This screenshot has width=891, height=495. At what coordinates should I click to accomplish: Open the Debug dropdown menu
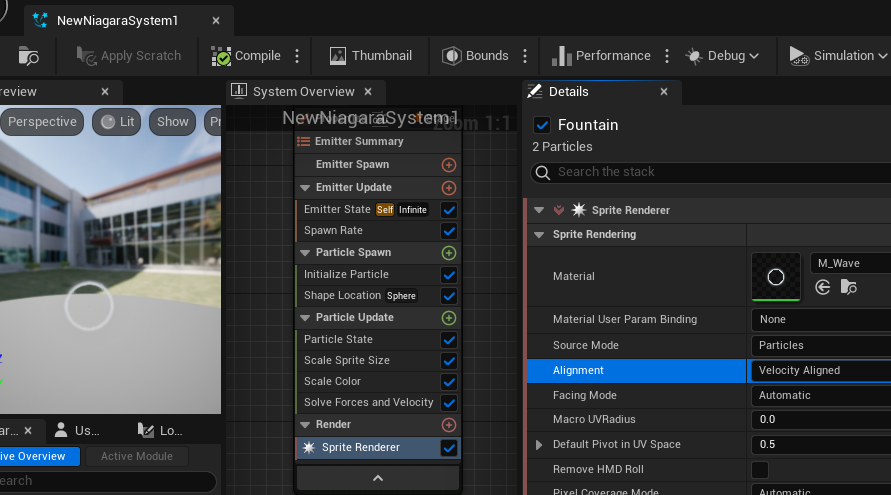[722, 56]
